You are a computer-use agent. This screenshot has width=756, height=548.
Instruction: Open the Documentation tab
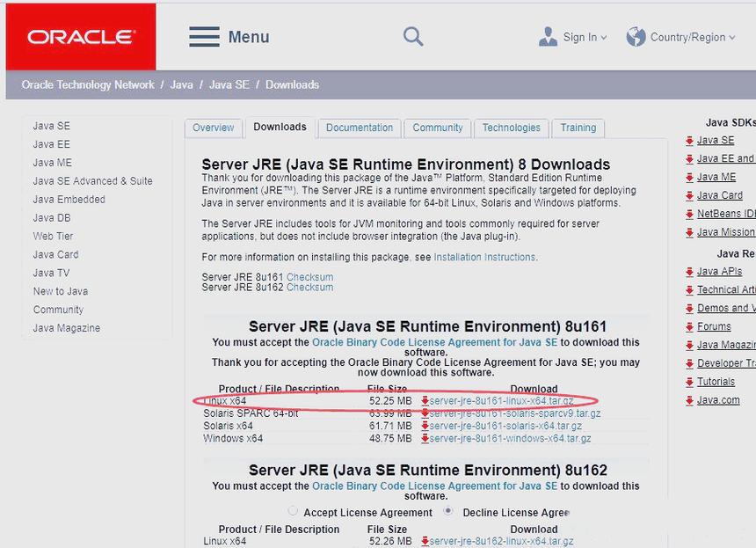tap(360, 128)
